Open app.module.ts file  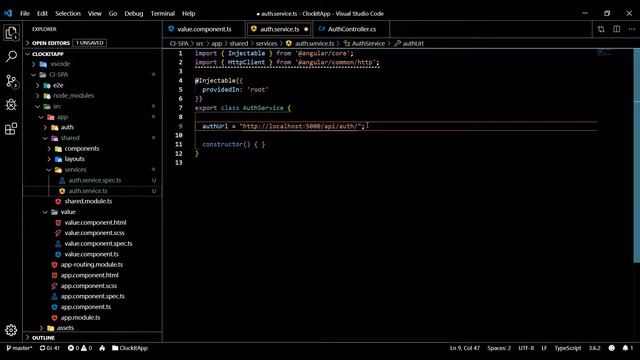[x=93, y=317]
